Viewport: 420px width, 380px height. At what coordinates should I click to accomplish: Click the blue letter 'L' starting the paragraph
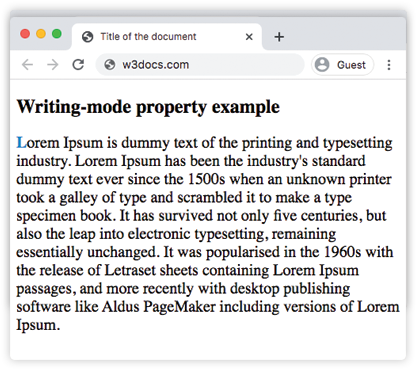point(21,143)
